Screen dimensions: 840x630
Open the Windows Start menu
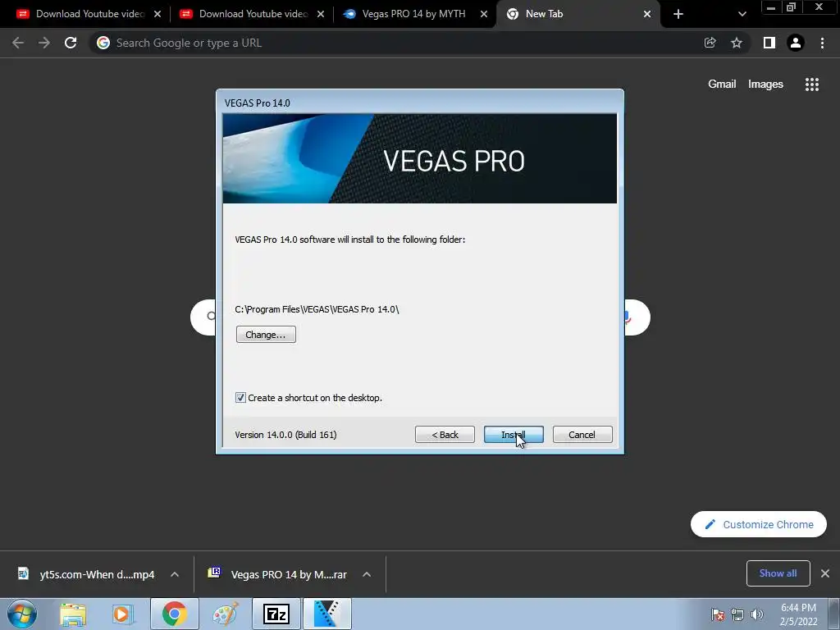(22, 614)
